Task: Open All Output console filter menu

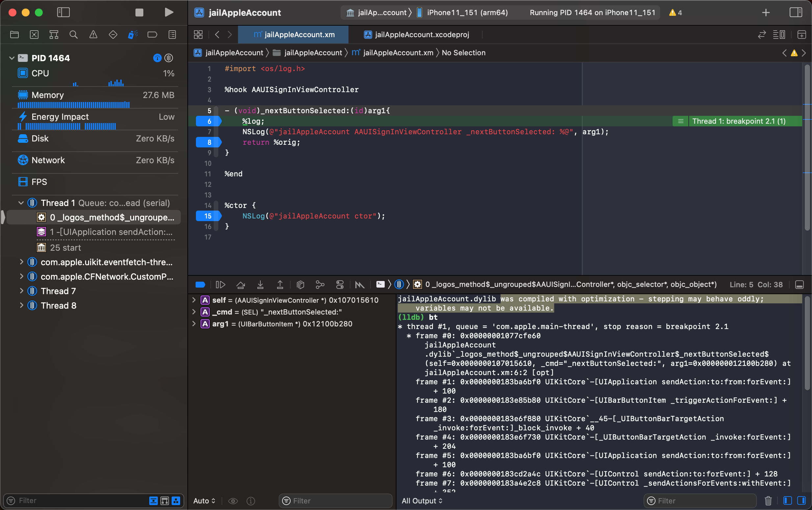Action: [x=422, y=501]
